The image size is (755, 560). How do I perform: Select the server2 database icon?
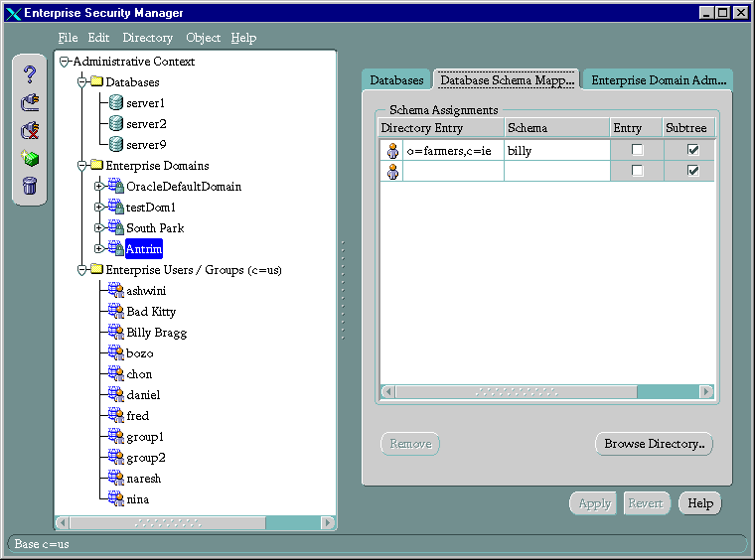point(116,124)
